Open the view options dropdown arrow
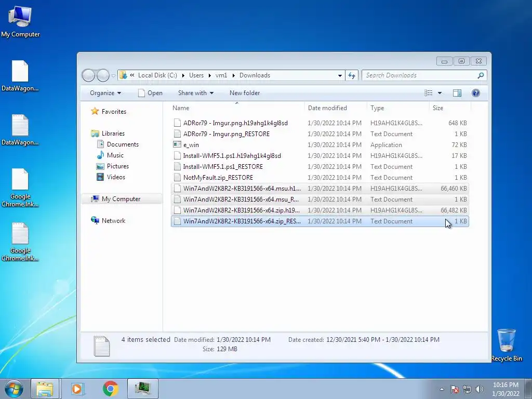The width and height of the screenshot is (532, 399). pos(440,93)
